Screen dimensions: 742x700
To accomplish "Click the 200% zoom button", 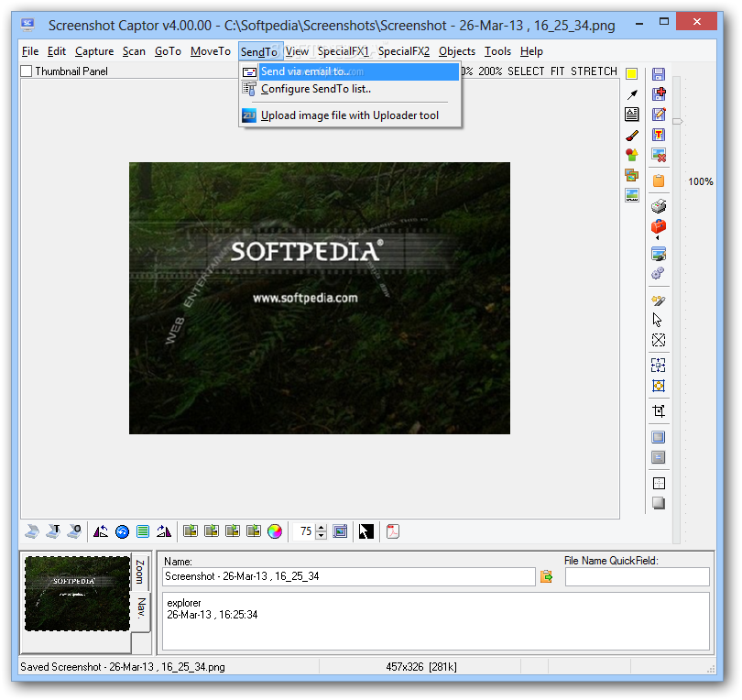I will click(x=490, y=71).
